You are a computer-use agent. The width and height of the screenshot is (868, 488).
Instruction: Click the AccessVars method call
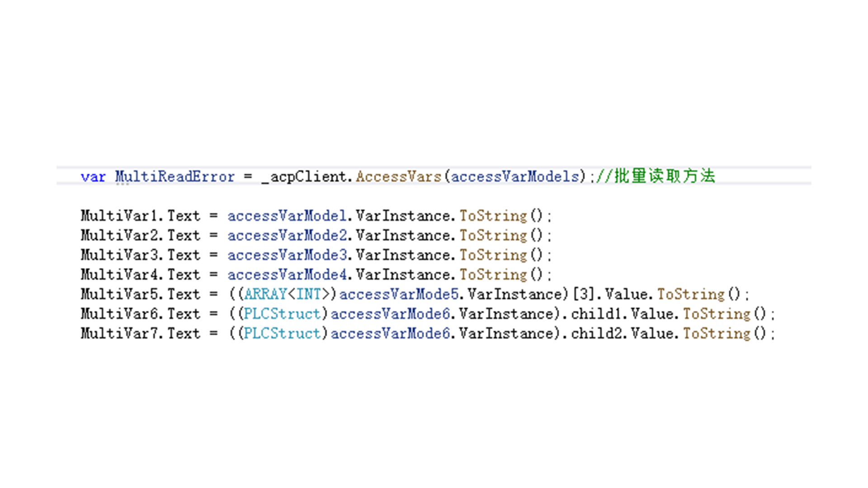pos(399,177)
